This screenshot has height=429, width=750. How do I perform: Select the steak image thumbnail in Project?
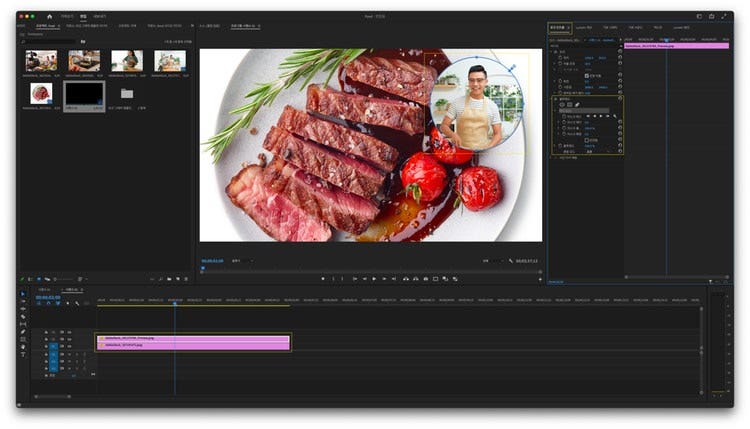[41, 93]
